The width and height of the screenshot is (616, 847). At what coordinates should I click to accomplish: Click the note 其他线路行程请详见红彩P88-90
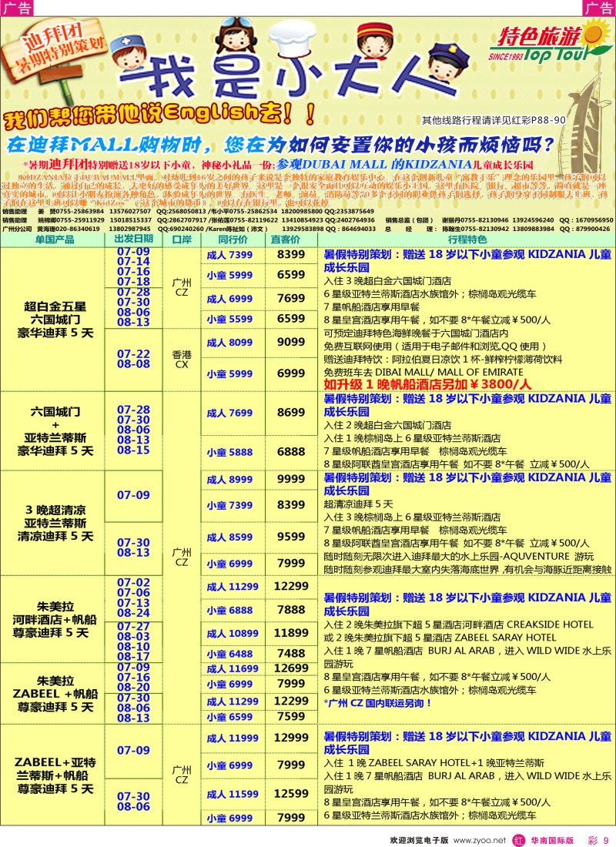tap(494, 120)
